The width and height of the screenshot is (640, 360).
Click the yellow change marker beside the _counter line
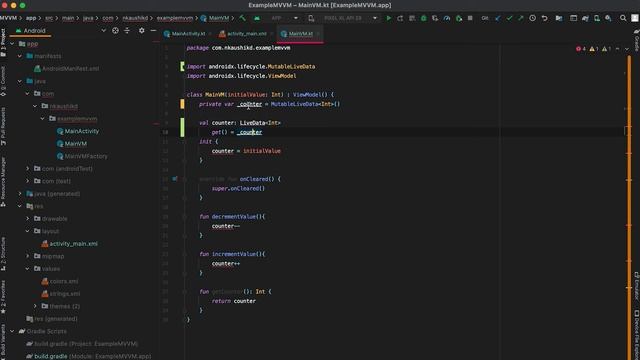pos(182,104)
